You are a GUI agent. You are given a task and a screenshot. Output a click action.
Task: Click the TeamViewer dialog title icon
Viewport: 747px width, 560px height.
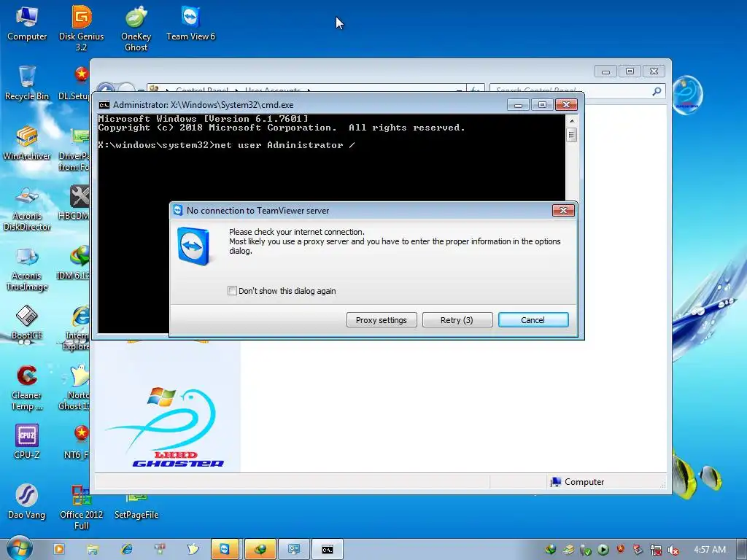[x=178, y=211]
